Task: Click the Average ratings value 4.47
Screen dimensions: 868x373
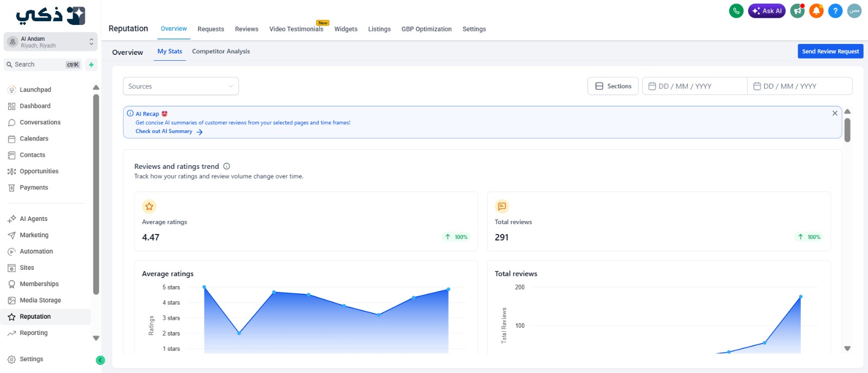Action: 151,237
